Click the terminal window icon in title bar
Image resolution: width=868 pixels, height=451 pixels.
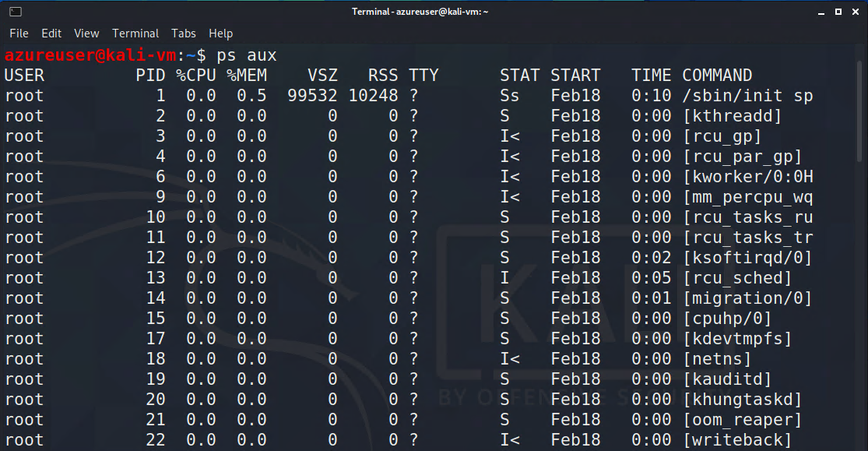(x=16, y=12)
